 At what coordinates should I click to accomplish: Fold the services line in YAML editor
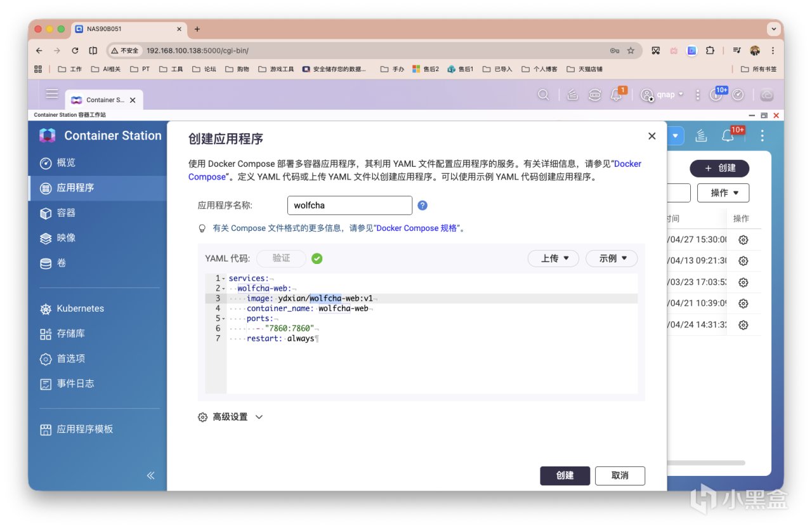tap(224, 279)
